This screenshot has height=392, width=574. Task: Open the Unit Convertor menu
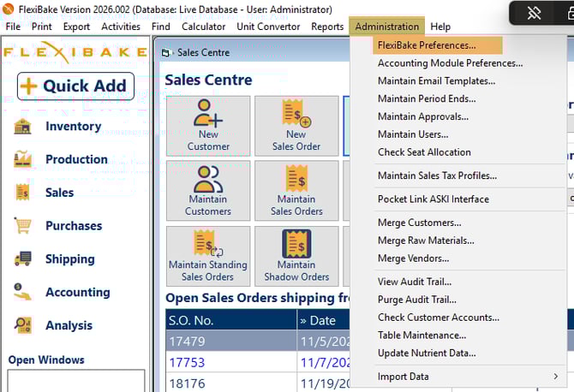pos(268,27)
